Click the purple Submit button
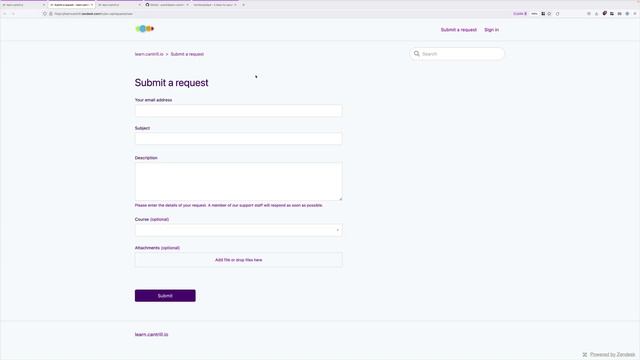The height and width of the screenshot is (360, 640). click(x=165, y=296)
